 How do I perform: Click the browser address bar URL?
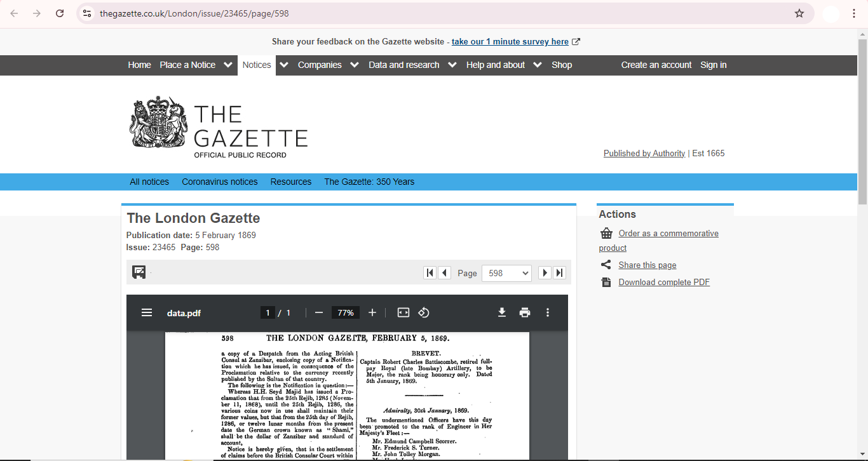coord(194,13)
